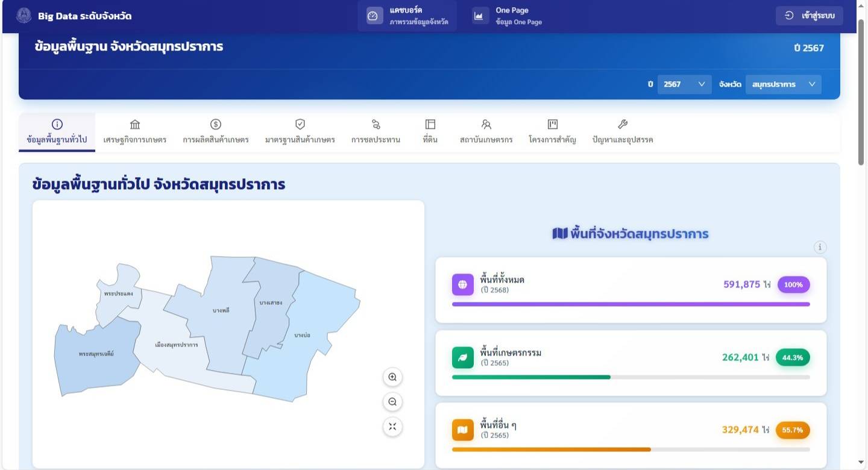Go to ปัญหาและอุปสรรค tab
Image resolution: width=868 pixels, height=470 pixels.
[623, 131]
